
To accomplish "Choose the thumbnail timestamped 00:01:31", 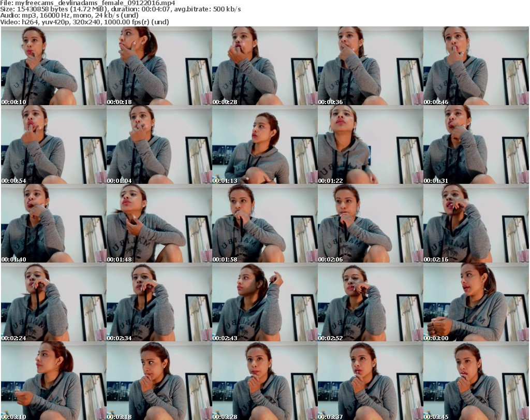I will (476, 145).
